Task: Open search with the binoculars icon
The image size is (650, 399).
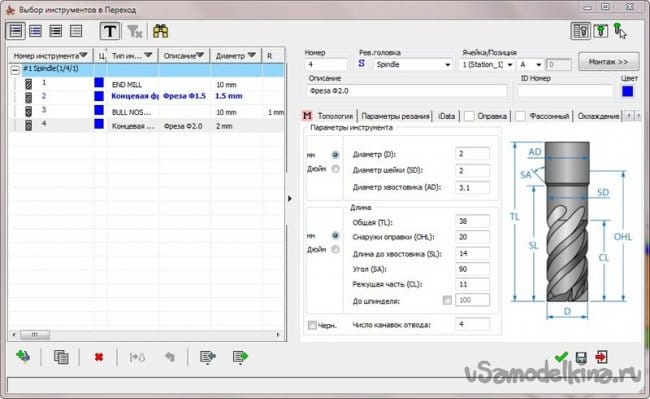Action: click(160, 31)
